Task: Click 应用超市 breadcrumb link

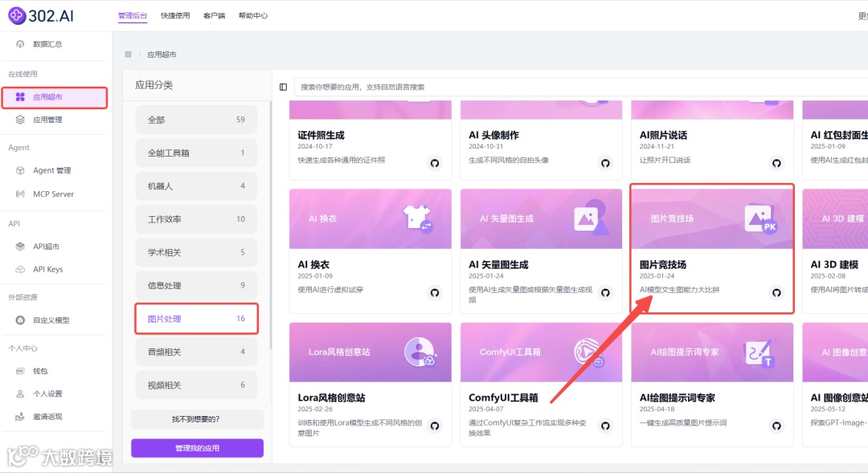Action: [x=162, y=55]
